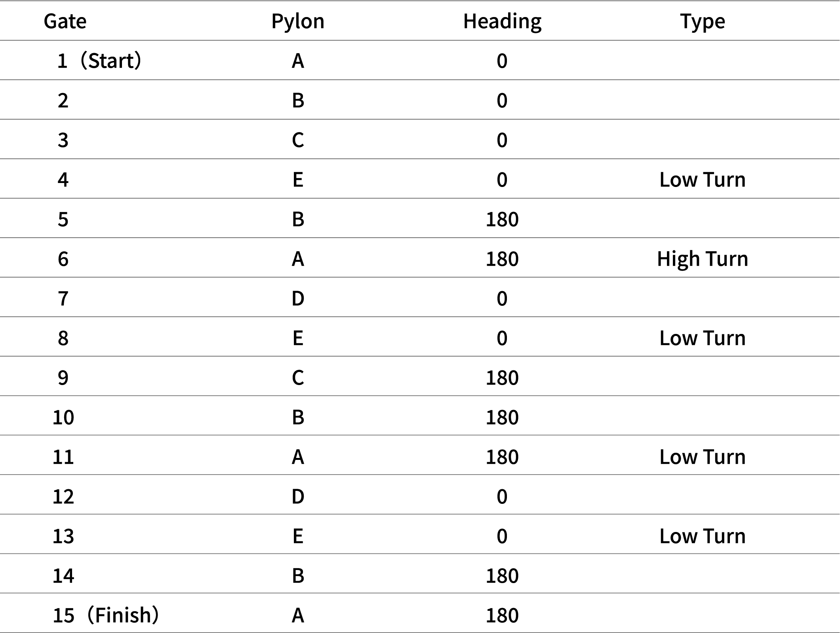Click the Type column header

coord(703,21)
